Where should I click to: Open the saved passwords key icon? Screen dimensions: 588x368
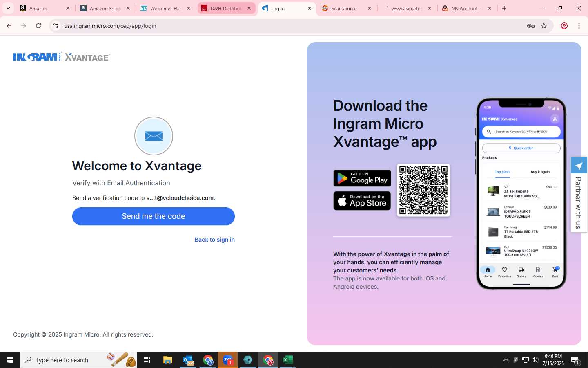(x=530, y=26)
